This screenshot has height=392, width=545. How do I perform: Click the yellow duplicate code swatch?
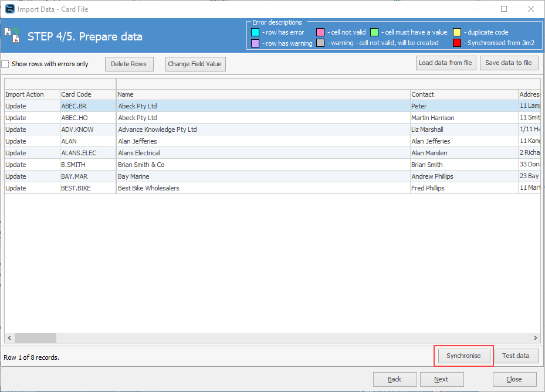point(457,32)
